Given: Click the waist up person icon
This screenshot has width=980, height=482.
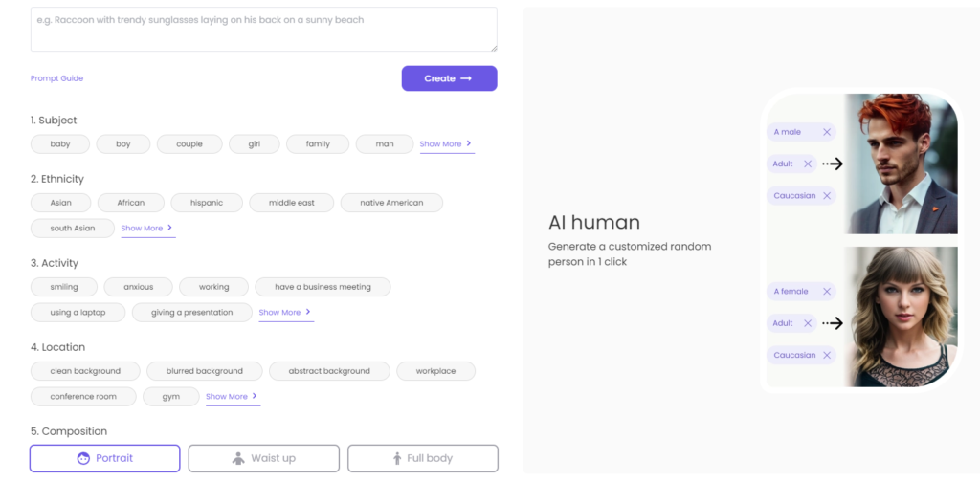Looking at the screenshot, I should point(238,458).
